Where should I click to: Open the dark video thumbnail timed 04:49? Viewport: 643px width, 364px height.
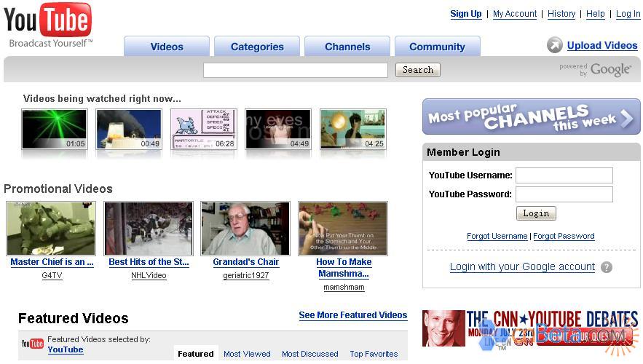point(278,129)
